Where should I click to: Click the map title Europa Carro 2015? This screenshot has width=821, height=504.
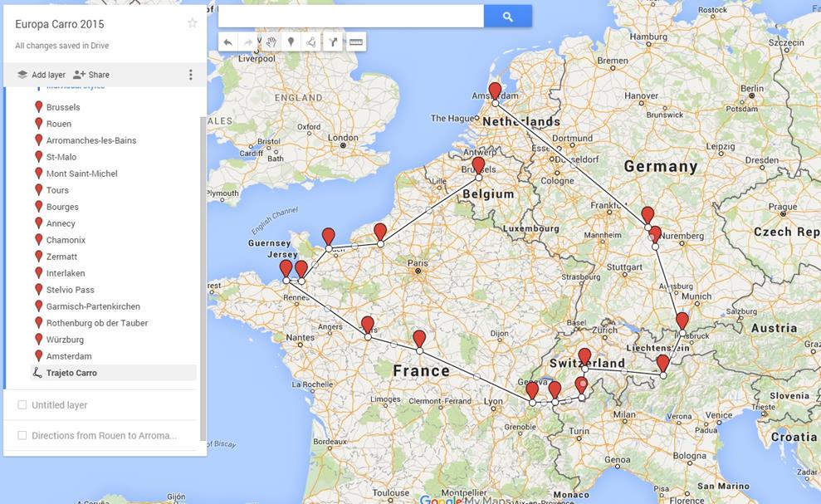coord(60,24)
